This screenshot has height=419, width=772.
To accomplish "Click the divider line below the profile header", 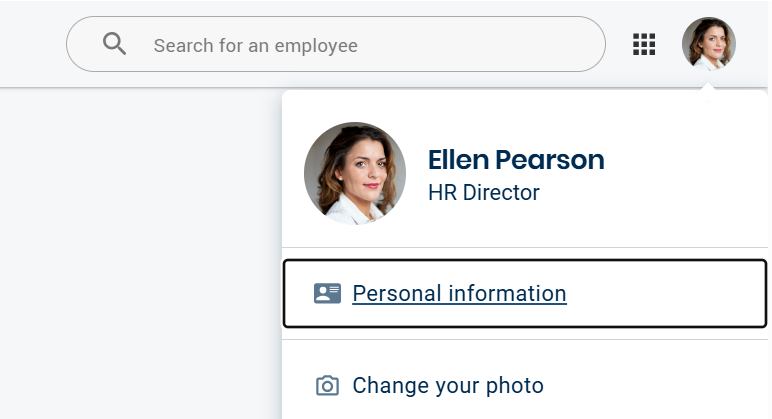I will (524, 247).
